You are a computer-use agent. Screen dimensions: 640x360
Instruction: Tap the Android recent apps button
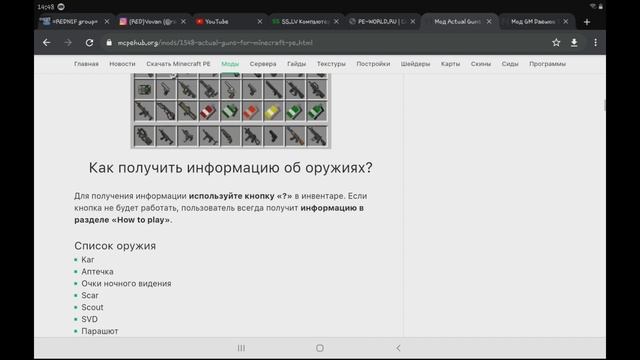241,348
